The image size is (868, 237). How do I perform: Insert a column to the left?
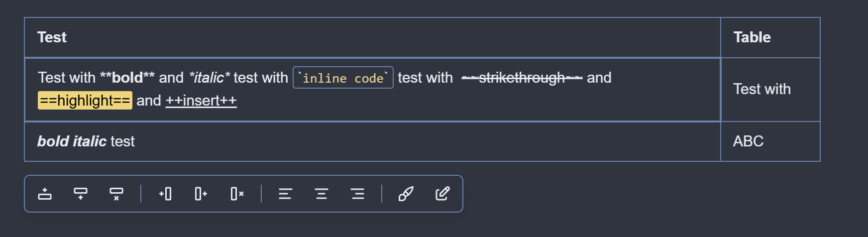(x=165, y=194)
